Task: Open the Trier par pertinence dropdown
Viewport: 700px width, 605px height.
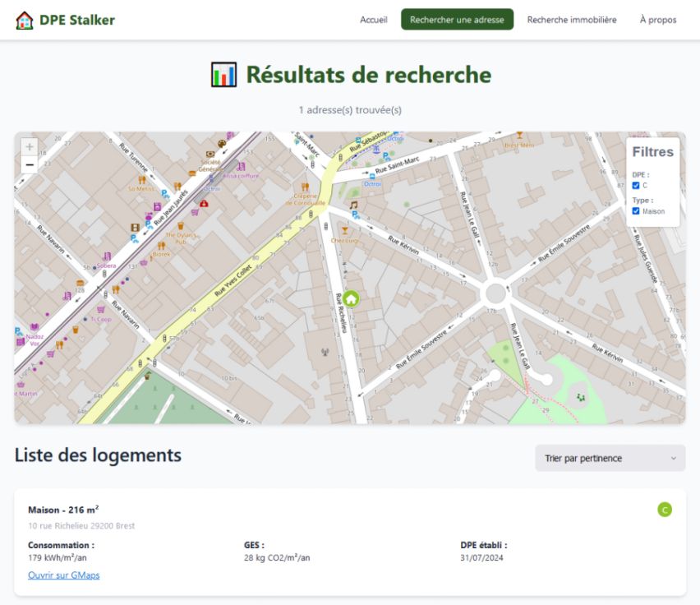Action: [x=610, y=458]
